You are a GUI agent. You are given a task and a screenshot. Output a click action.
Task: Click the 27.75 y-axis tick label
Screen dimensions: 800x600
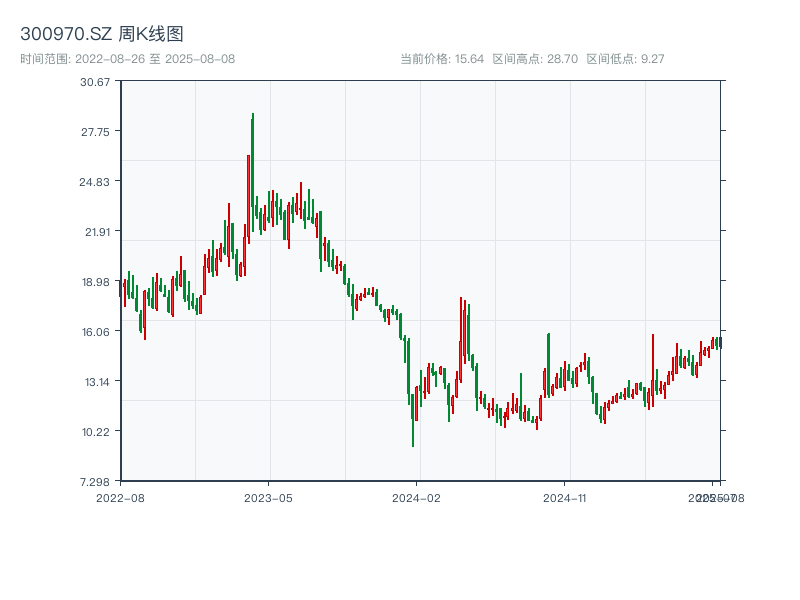(x=96, y=131)
